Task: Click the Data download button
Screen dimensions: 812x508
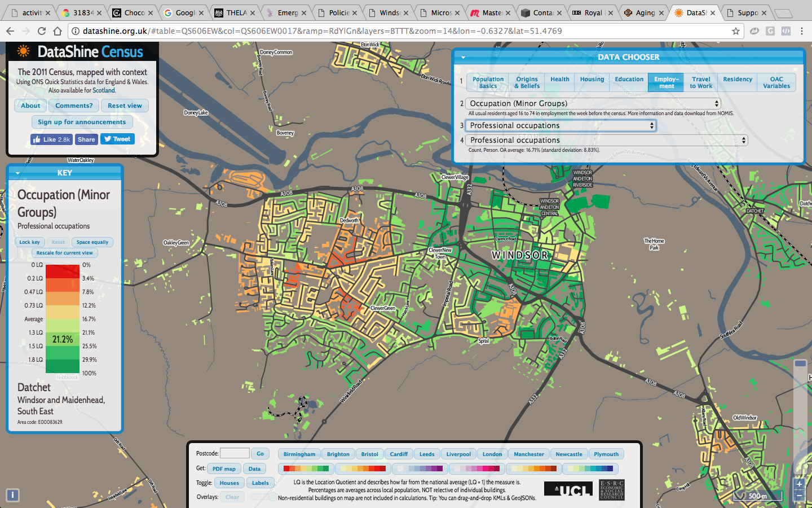Action: (254, 468)
